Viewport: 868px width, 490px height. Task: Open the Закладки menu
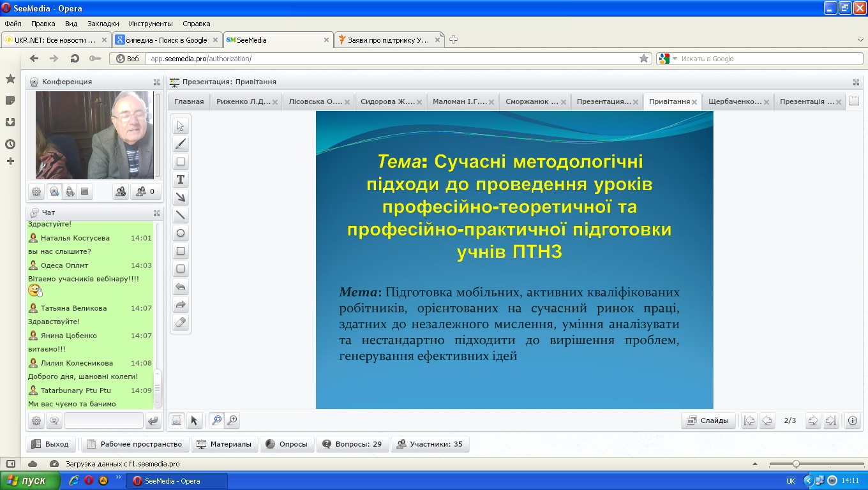(103, 24)
